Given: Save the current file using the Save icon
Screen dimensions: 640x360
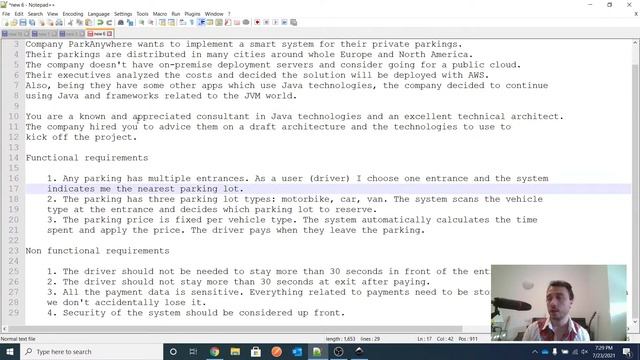Looking at the screenshot, I should (x=23, y=22).
